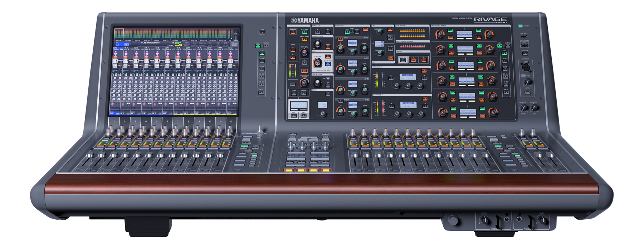Select the 13-24 key in the Mix/Matrix Sends bank
644x249 pixels.
(x=505, y=61)
